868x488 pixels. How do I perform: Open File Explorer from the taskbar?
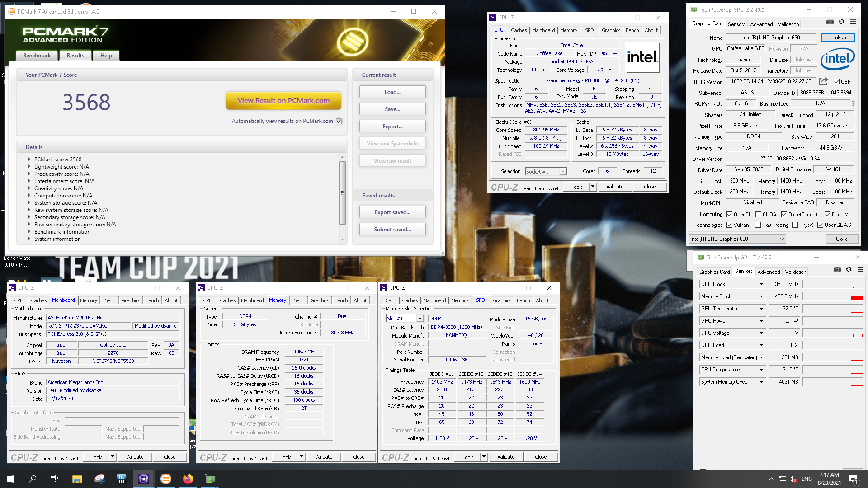(x=77, y=479)
